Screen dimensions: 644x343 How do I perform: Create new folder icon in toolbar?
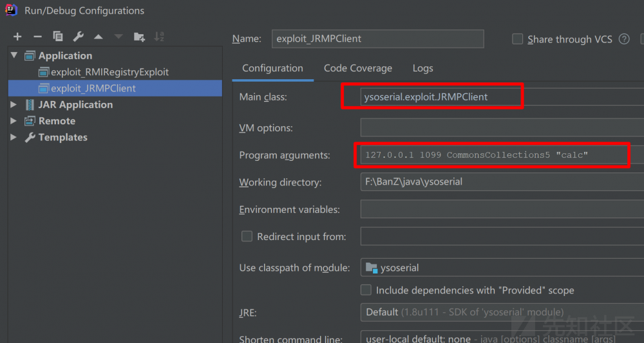pos(139,37)
